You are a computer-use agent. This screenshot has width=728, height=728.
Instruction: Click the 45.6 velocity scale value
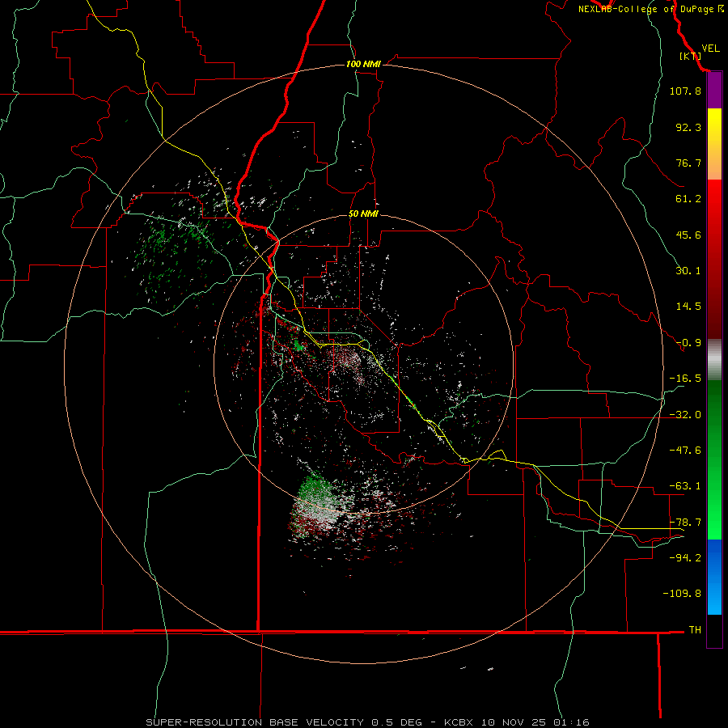point(688,235)
